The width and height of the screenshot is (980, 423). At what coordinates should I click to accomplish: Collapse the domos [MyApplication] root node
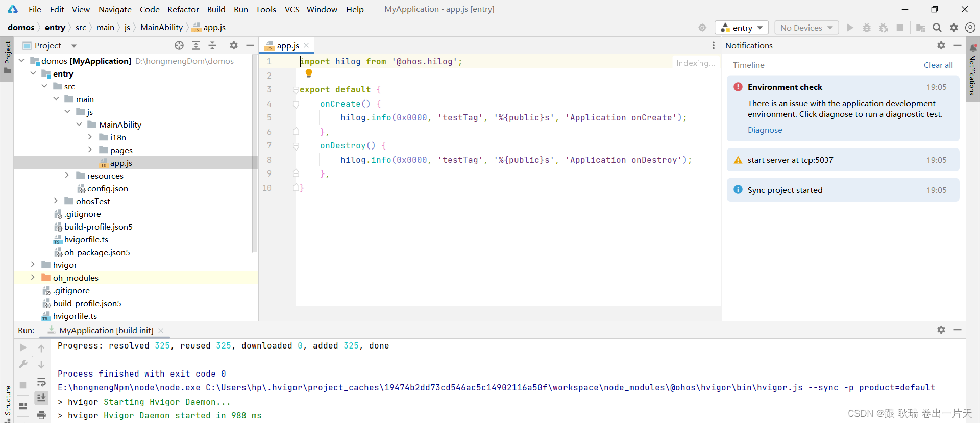(x=21, y=61)
